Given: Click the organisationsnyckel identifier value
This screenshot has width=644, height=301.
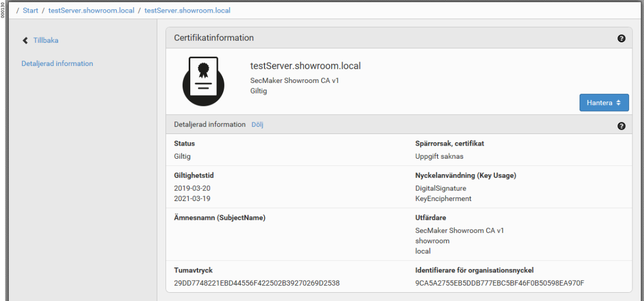Looking at the screenshot, I should click(499, 283).
